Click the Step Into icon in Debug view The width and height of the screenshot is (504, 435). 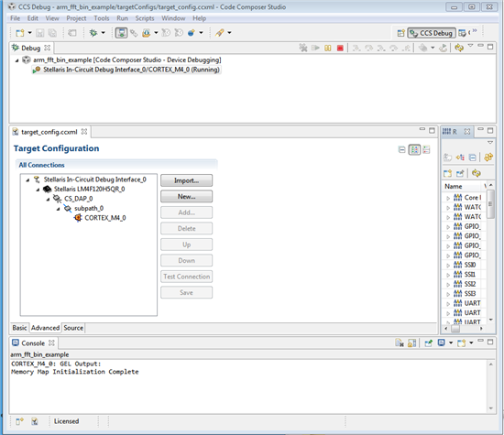click(x=356, y=48)
